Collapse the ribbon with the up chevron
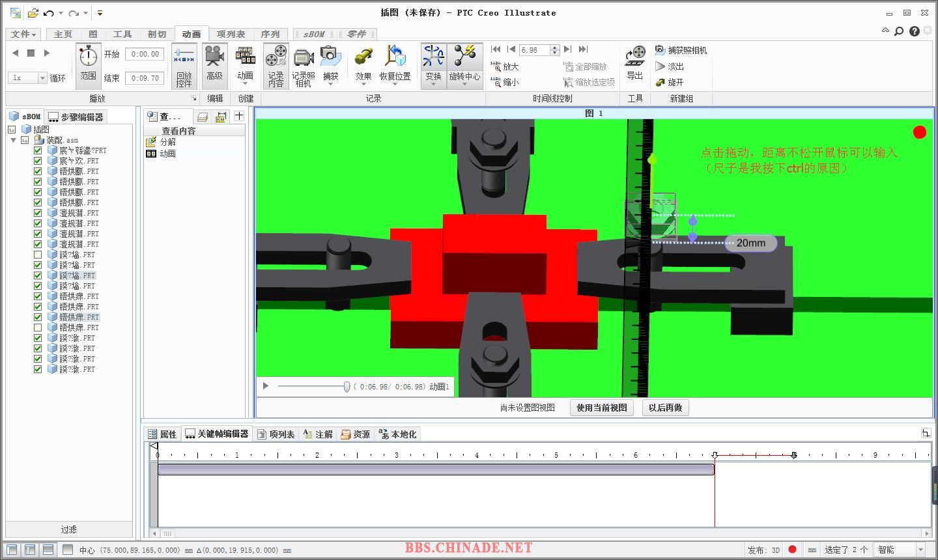Image resolution: width=938 pixels, height=560 pixels. 885,31
